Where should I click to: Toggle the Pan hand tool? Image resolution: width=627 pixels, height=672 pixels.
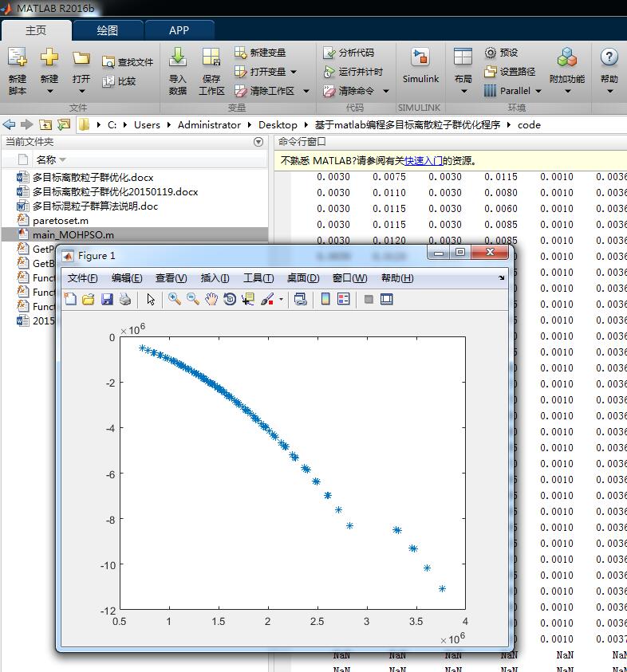click(211, 299)
